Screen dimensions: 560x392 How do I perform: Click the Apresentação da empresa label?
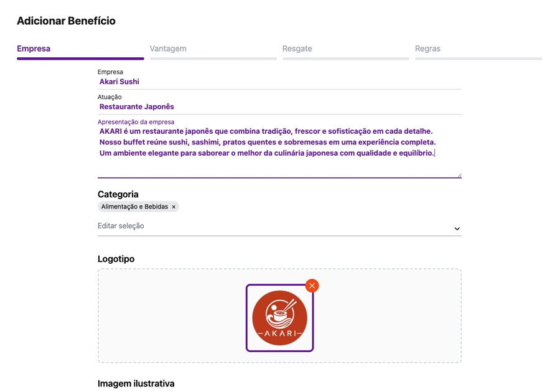coord(136,122)
